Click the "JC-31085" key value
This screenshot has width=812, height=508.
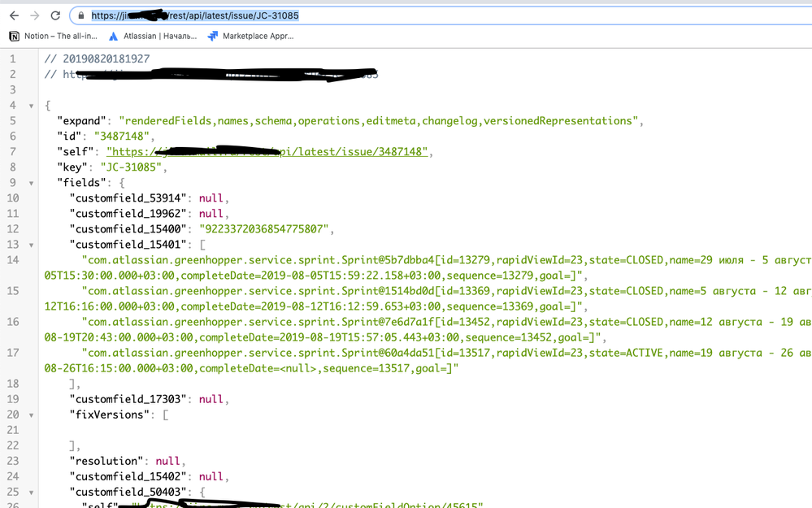coord(131,167)
